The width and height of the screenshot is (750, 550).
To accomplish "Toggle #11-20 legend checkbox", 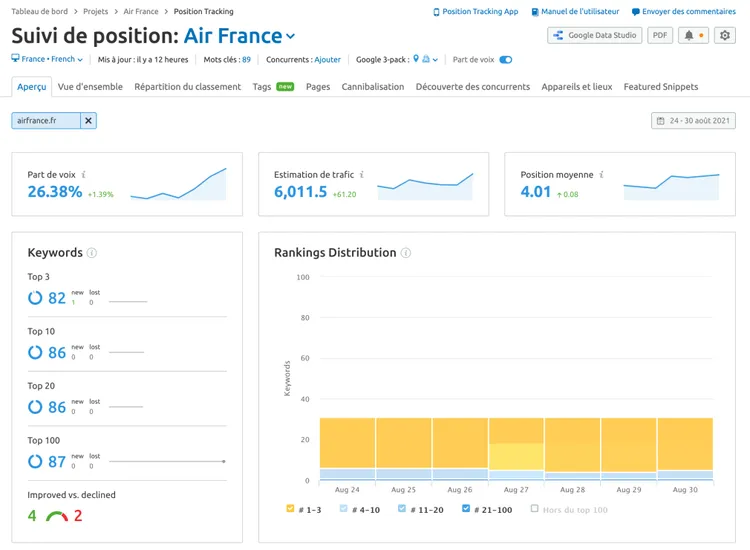I will 402,508.
